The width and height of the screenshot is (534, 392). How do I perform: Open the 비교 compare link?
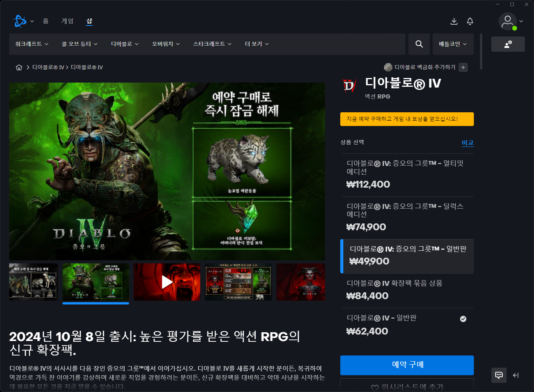468,143
